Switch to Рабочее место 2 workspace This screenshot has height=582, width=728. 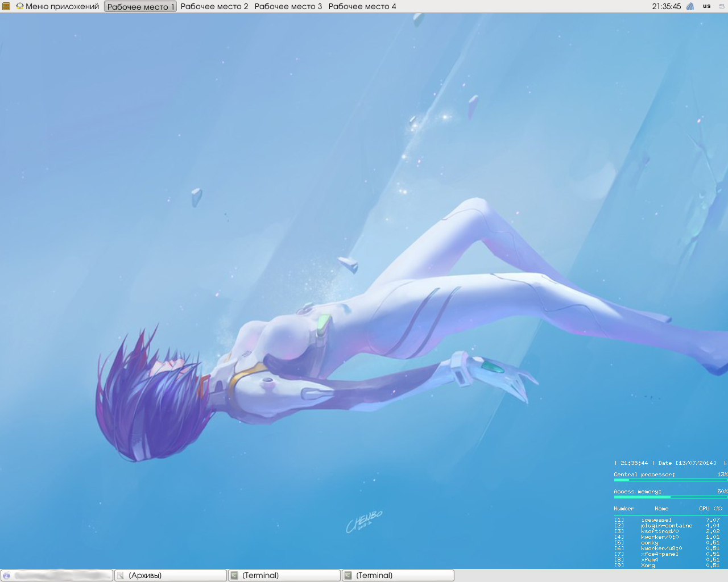[x=214, y=6]
